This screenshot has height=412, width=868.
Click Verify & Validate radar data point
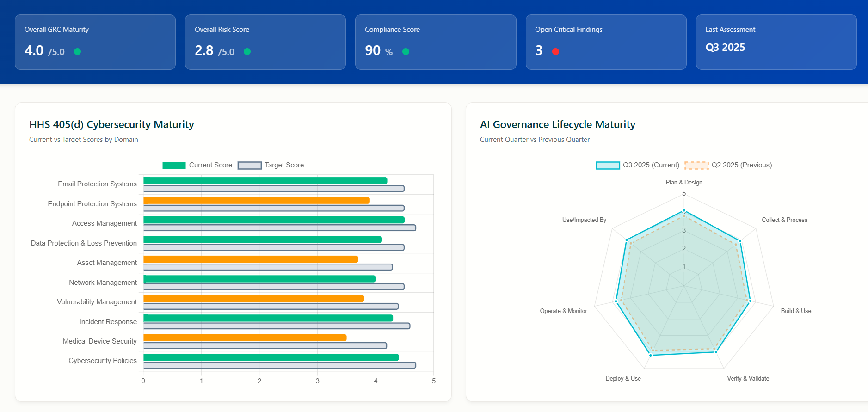pos(716,352)
